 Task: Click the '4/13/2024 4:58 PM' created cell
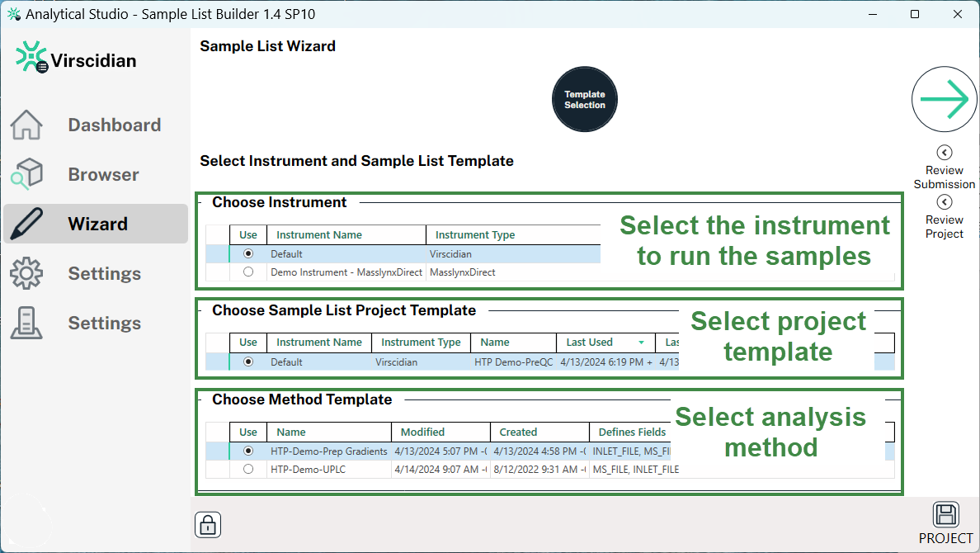540,451
